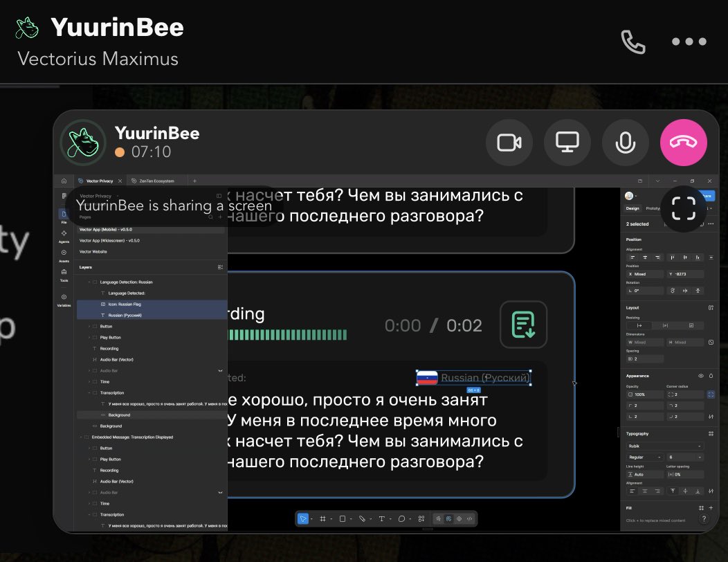Open the Design tab in the right panel
This screenshot has width=728, height=562.
pos(633,208)
